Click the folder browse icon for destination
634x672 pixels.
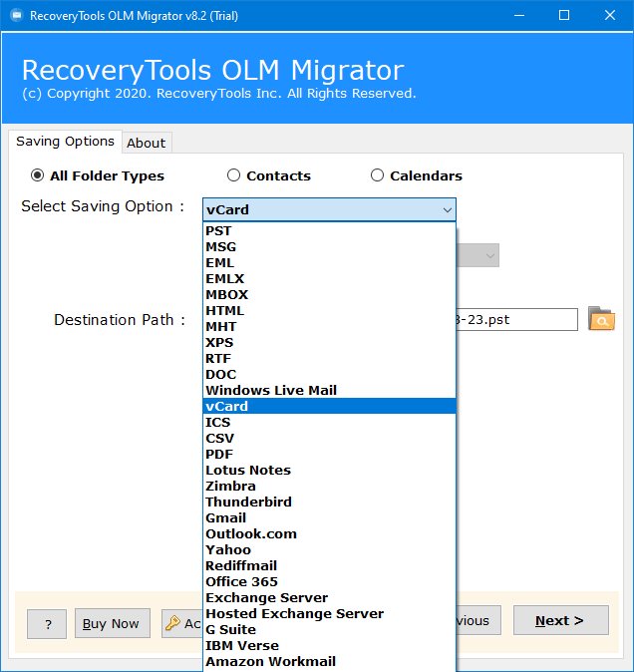pos(601,318)
